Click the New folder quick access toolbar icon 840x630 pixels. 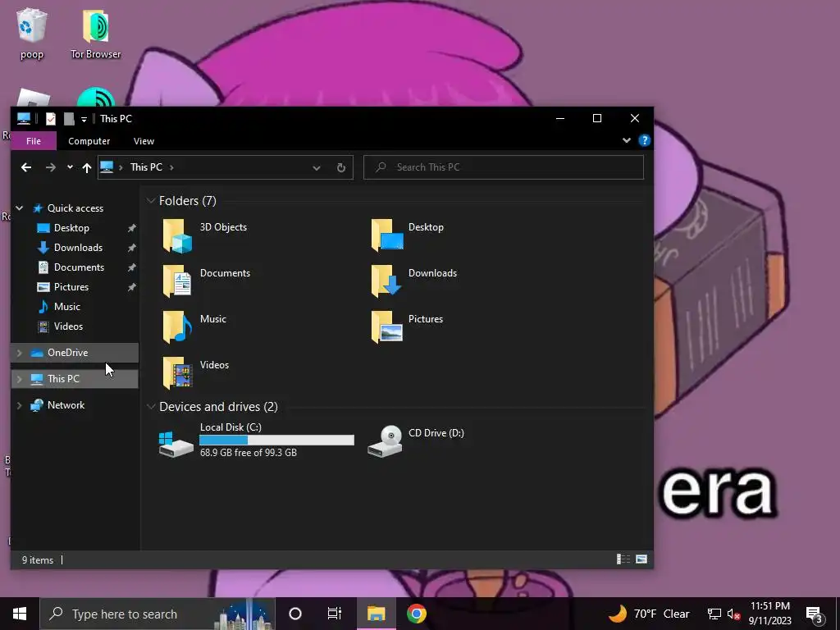[69, 118]
